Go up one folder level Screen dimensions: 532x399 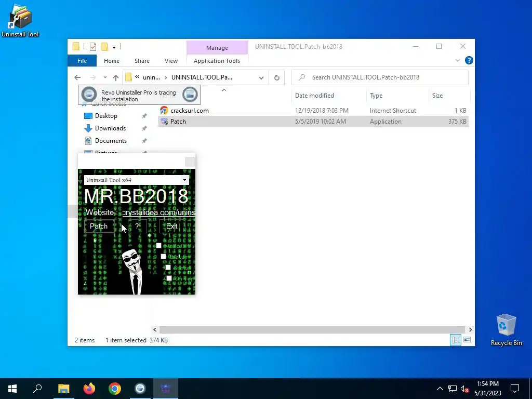116,77
